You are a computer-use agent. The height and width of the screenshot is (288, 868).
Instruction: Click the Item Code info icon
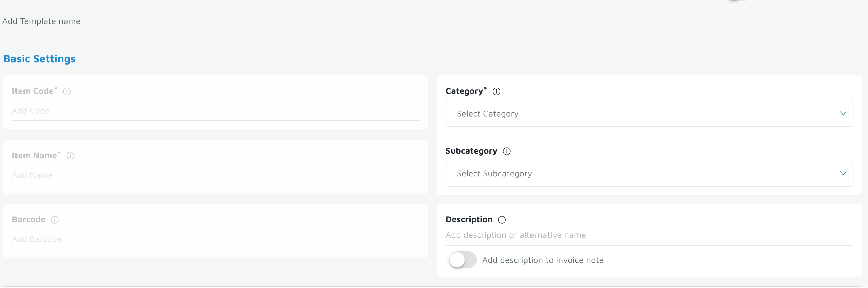67,91
